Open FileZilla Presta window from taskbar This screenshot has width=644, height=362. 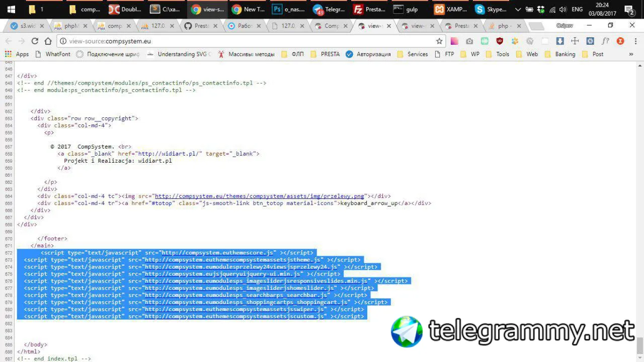click(370, 9)
